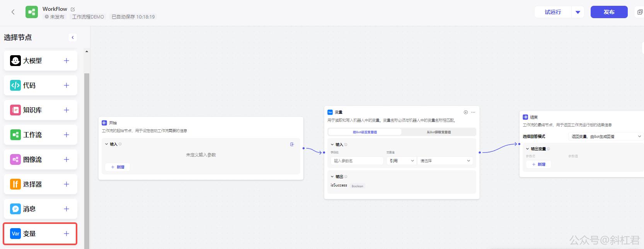Click info icon next to 变量 node 输出
Viewport: 644px width, 249px height.
(346, 176)
